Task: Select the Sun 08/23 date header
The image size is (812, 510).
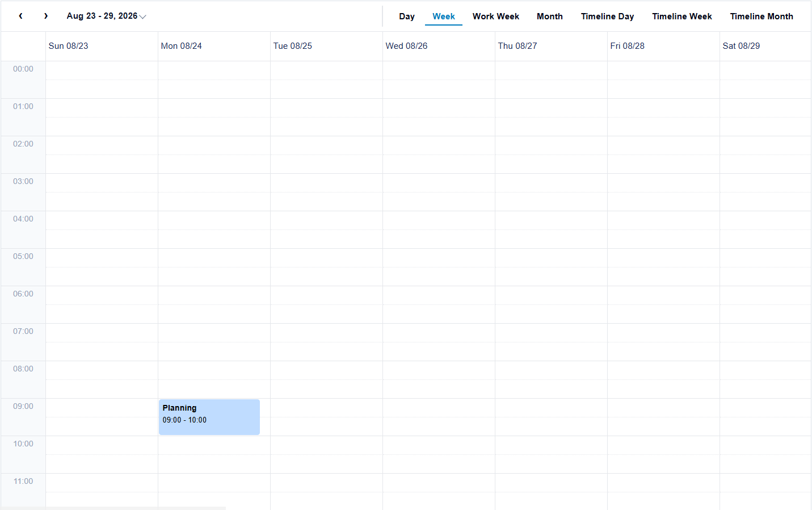Action: pos(69,46)
